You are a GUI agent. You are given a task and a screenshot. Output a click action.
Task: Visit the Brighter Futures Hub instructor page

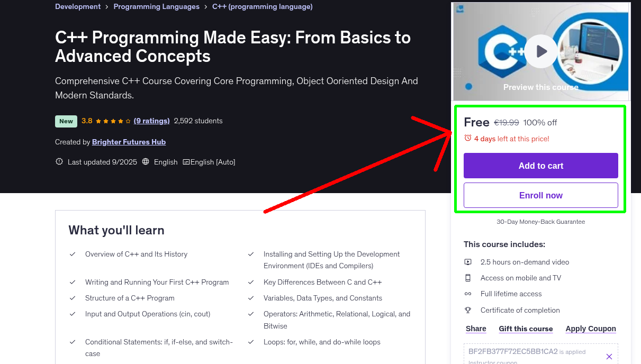(x=129, y=141)
